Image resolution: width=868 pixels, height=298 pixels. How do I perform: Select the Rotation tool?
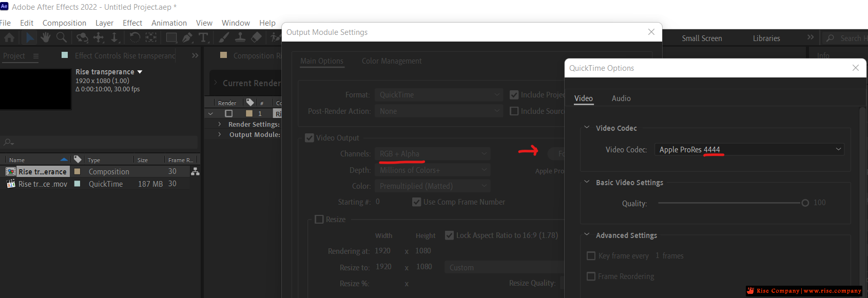click(x=134, y=37)
